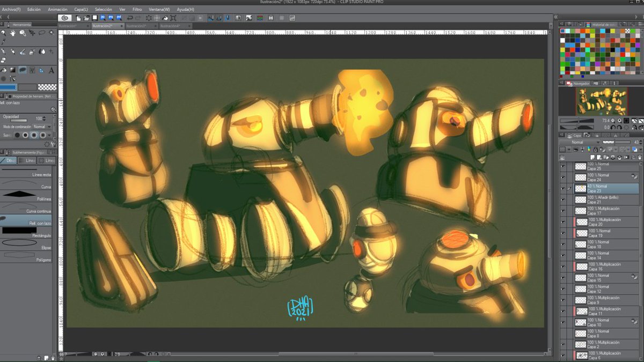Choose Rectángulo sub tool
644x362 pixels.
click(x=26, y=232)
